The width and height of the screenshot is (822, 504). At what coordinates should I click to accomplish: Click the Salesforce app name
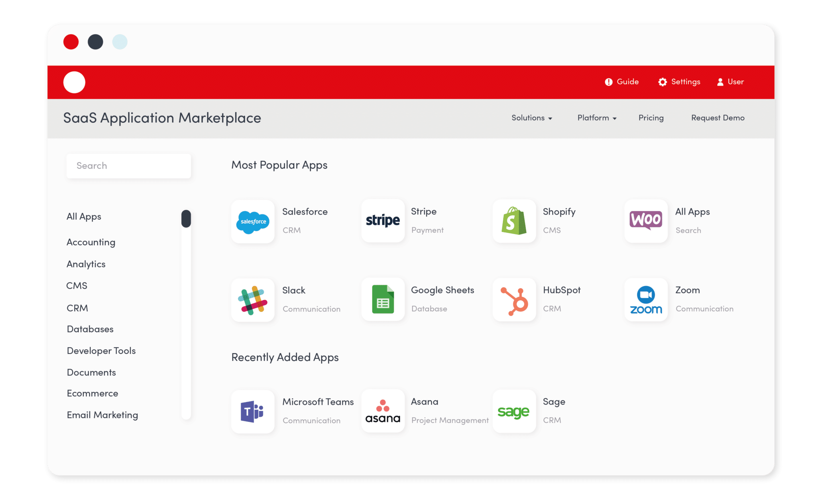point(305,212)
